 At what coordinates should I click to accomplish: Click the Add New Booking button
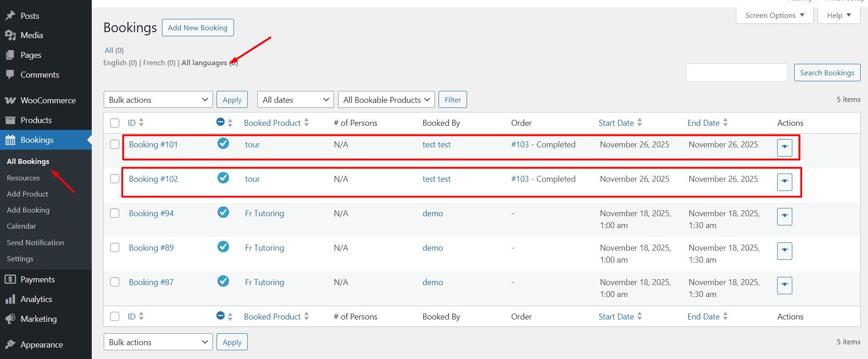pos(198,28)
